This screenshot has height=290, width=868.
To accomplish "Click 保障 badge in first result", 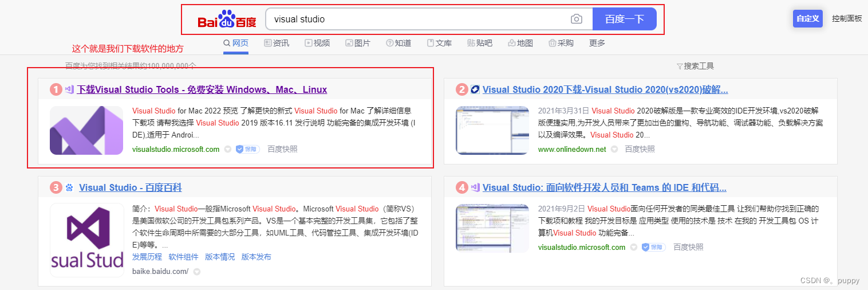I will [247, 149].
